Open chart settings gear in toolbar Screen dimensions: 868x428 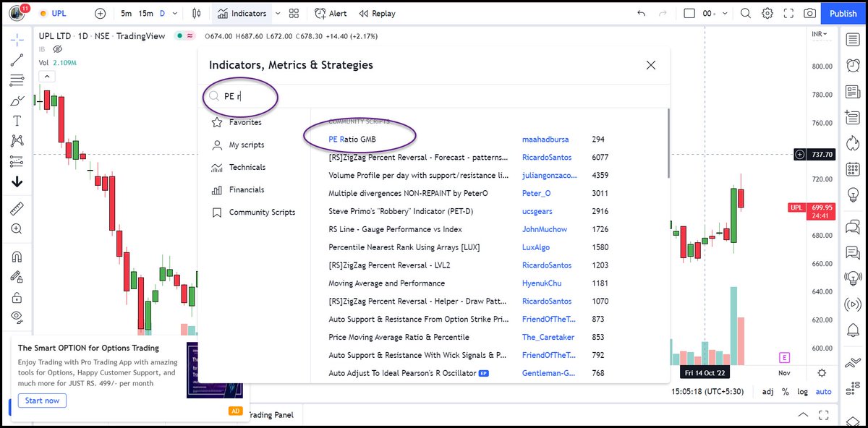click(x=767, y=13)
